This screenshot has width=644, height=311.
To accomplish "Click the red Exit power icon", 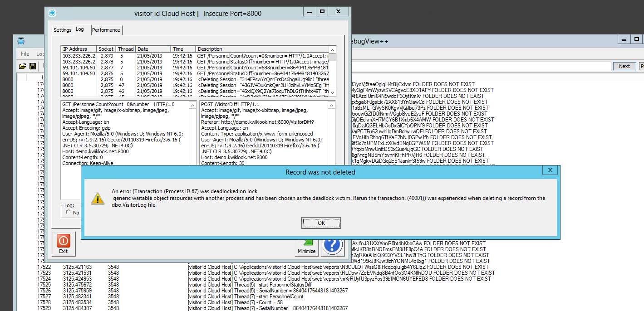I will (x=63, y=241).
